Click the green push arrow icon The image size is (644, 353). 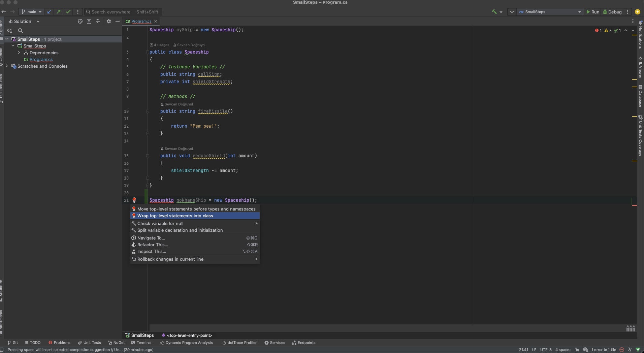coord(59,12)
